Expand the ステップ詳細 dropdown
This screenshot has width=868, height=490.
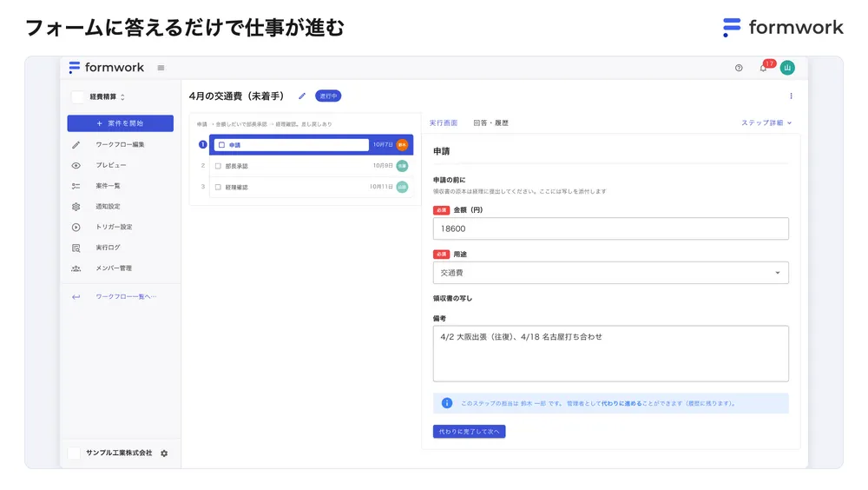(x=766, y=123)
